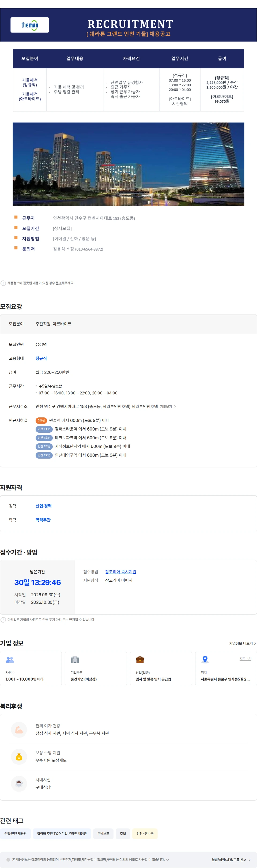Click 중견기업 (비상장) company type text
This screenshot has height=868, width=257.
coord(84,679)
